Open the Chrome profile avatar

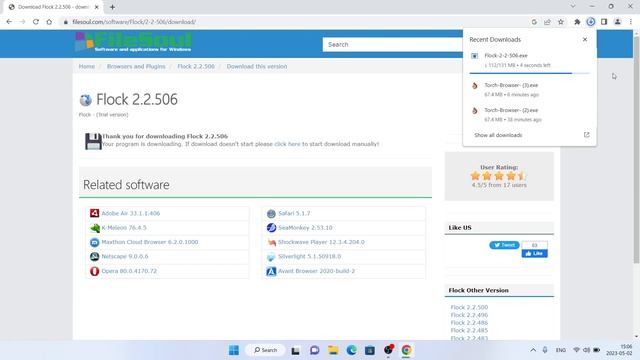pos(618,22)
